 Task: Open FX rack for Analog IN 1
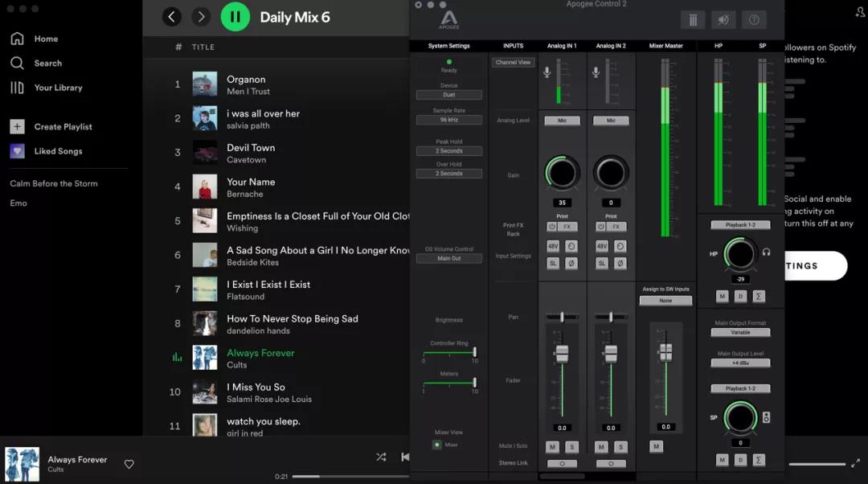567,227
